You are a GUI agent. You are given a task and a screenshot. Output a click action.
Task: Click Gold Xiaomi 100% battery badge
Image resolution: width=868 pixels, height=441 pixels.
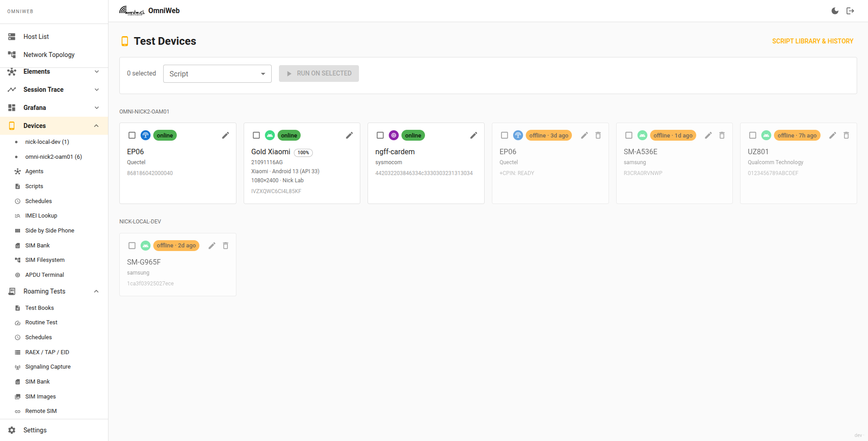tap(303, 152)
